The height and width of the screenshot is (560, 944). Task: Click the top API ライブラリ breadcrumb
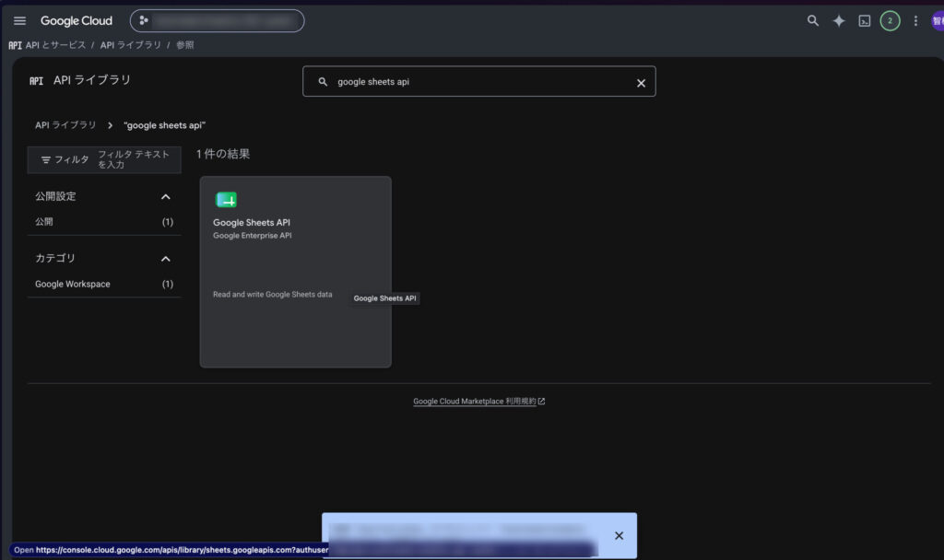coord(131,45)
